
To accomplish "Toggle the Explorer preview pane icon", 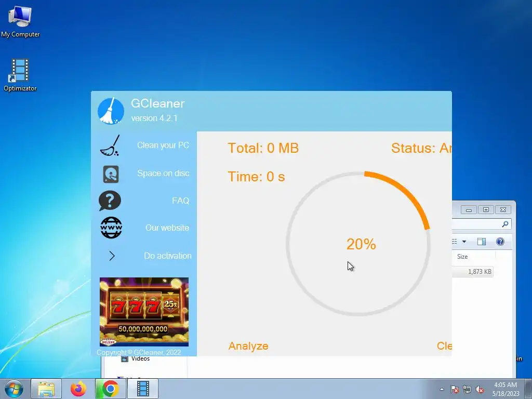I will click(482, 242).
